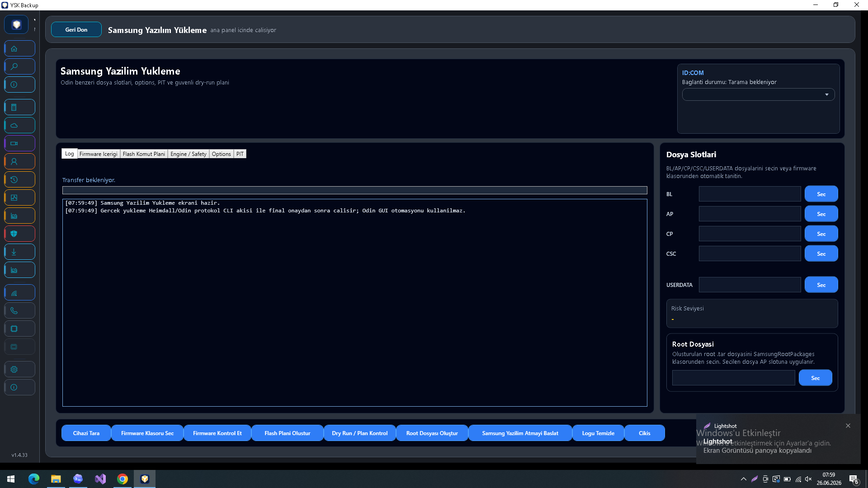The height and width of the screenshot is (488, 868).
Task: Focus the BL file path field
Action: (x=750, y=194)
